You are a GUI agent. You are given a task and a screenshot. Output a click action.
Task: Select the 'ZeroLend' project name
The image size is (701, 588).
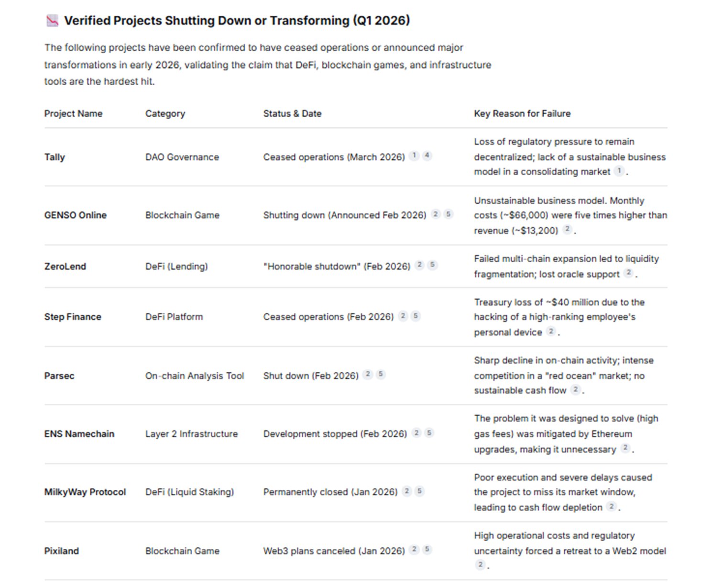click(x=65, y=266)
